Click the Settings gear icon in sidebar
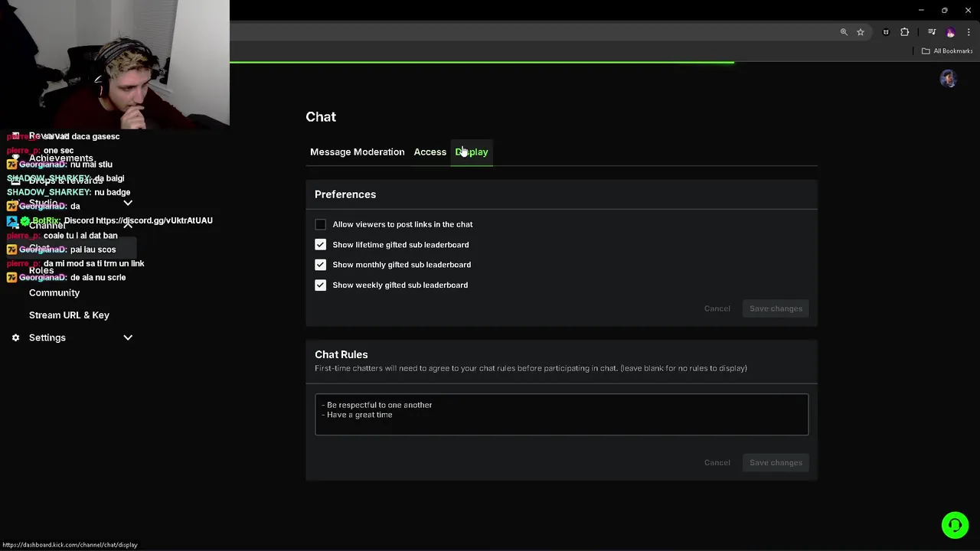Viewport: 980px width, 551px height. pyautogui.click(x=15, y=337)
